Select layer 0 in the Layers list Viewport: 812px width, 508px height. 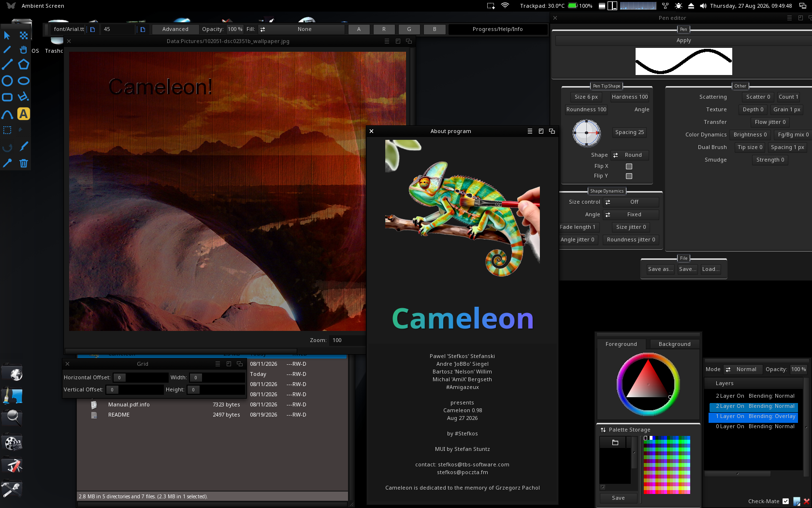pos(753,427)
